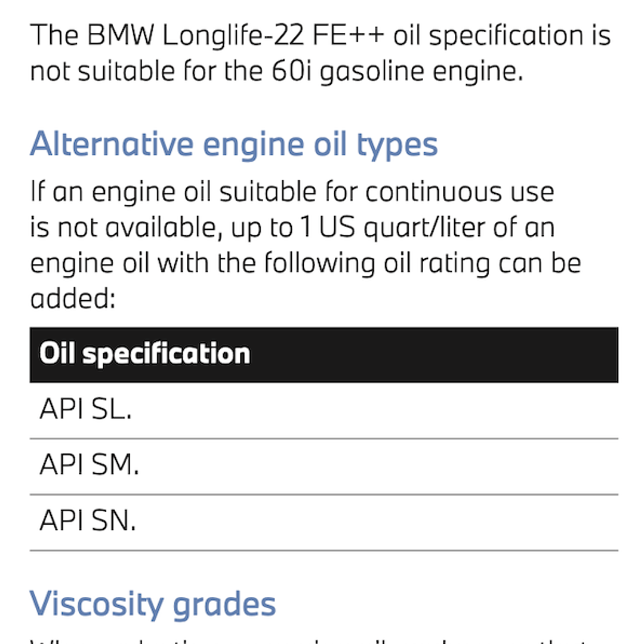This screenshot has height=644, width=644.
Task: Click the 'Viscosity grades' heading
Action: [x=153, y=603]
